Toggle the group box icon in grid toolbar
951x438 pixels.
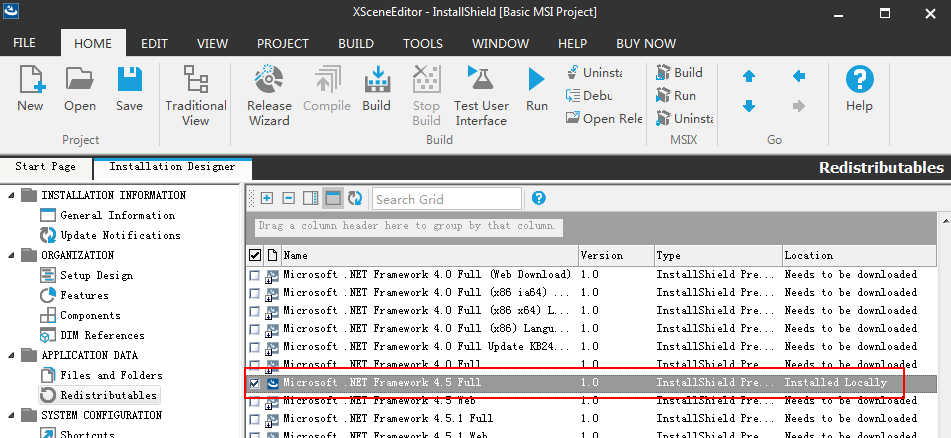(x=332, y=198)
